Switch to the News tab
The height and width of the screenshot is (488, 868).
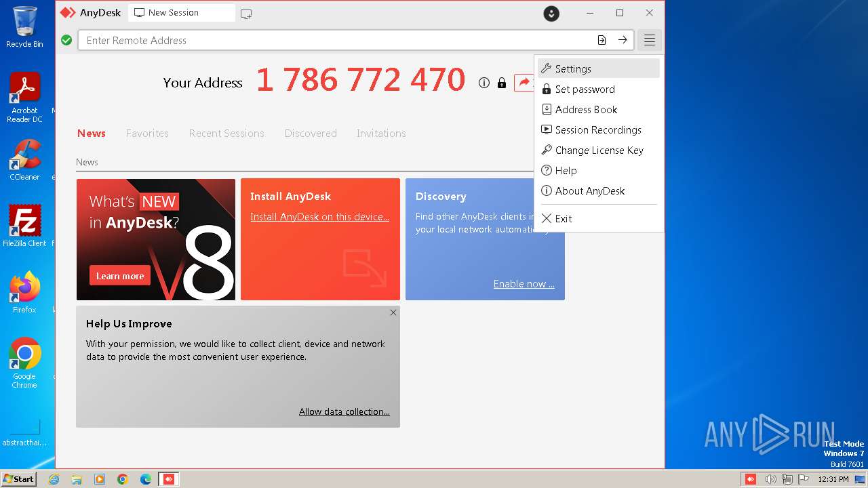(x=92, y=134)
